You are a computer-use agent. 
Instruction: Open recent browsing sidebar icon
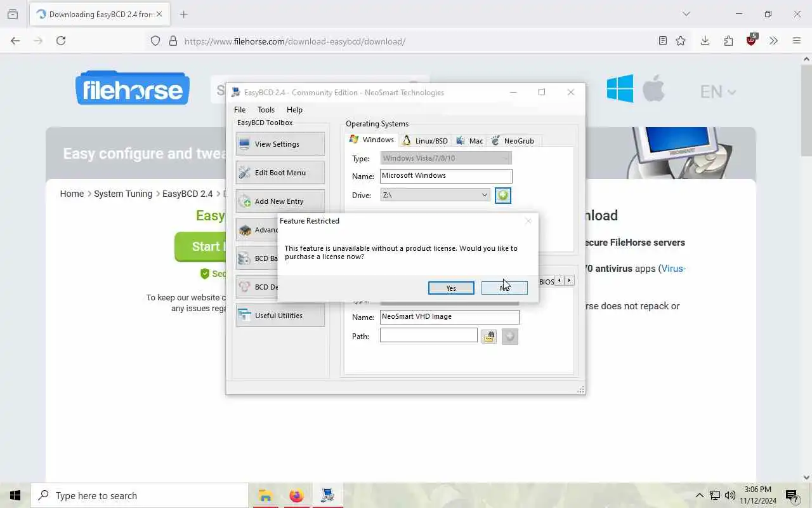12,14
